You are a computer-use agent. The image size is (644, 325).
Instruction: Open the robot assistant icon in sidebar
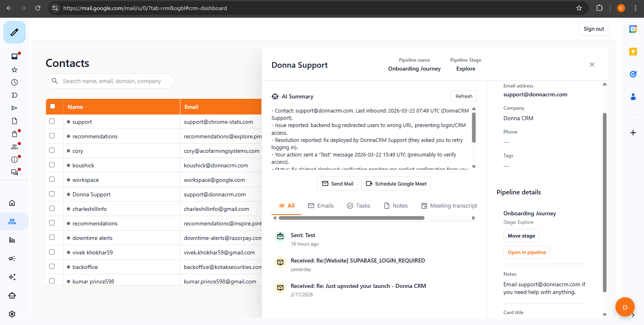[x=12, y=296]
